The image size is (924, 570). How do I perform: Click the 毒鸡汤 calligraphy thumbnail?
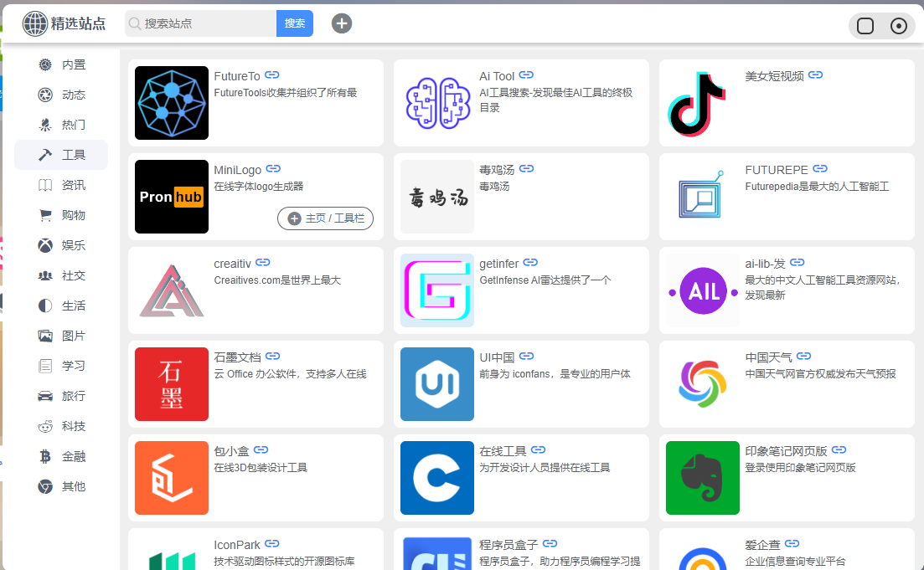437,197
